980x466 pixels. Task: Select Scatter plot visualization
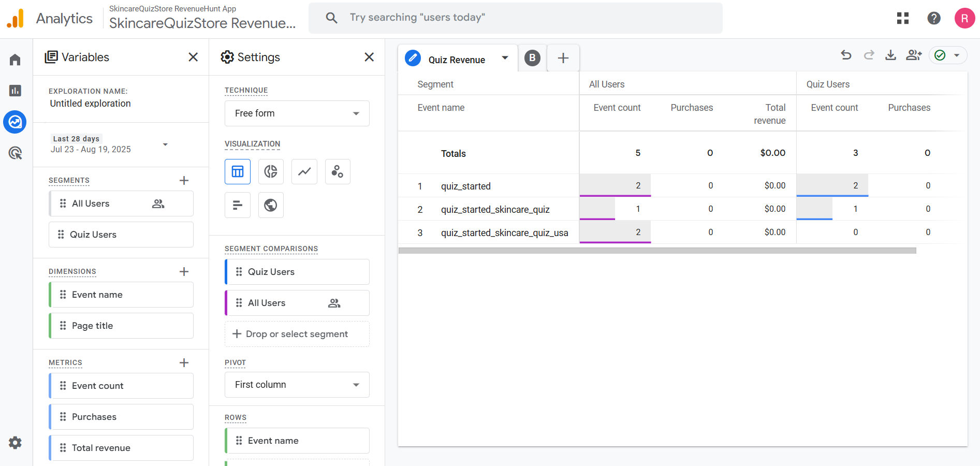pyautogui.click(x=338, y=171)
